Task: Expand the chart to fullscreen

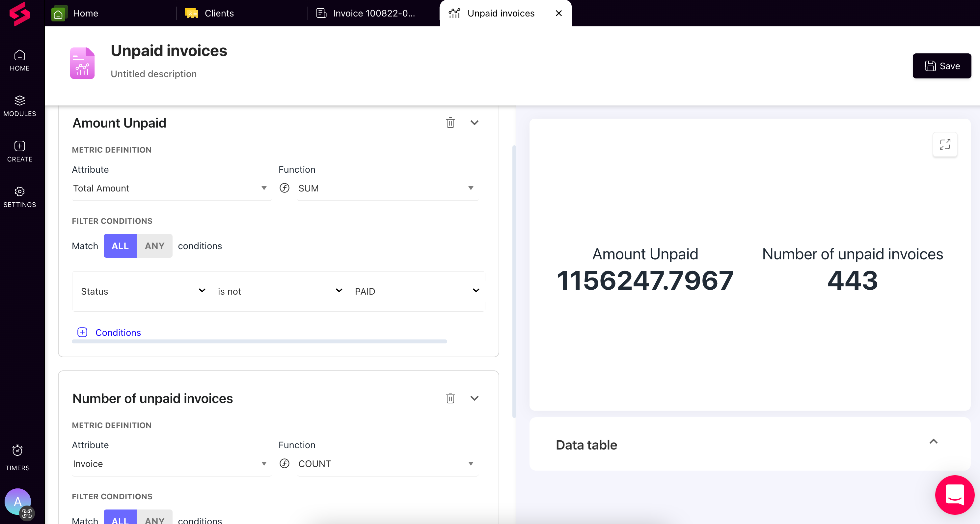Action: click(945, 144)
